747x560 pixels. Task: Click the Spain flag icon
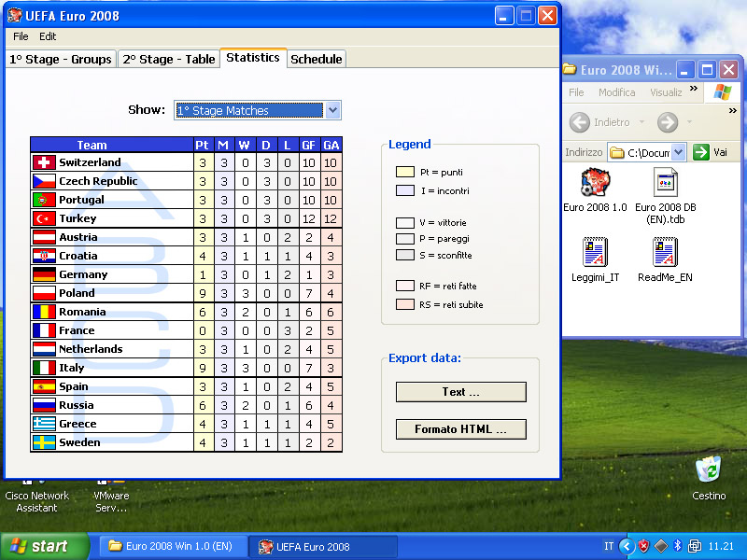click(44, 386)
